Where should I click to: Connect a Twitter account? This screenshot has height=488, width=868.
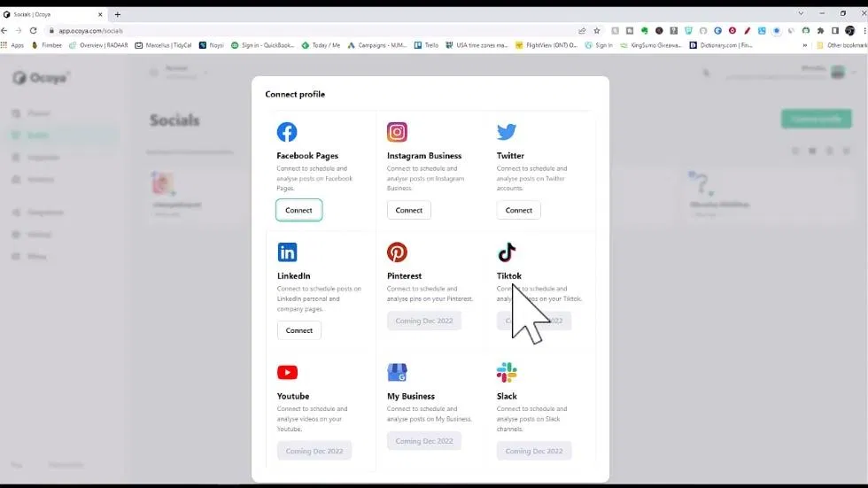(x=518, y=210)
